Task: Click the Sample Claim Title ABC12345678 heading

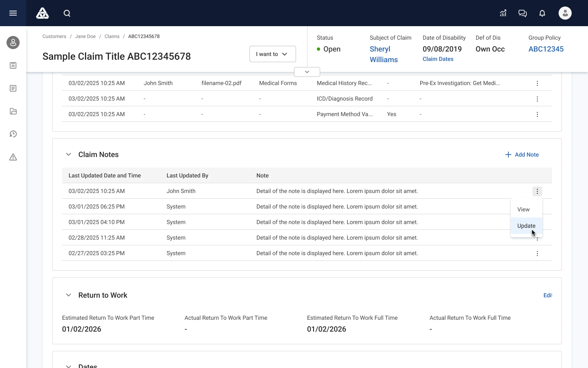Action: [116, 56]
